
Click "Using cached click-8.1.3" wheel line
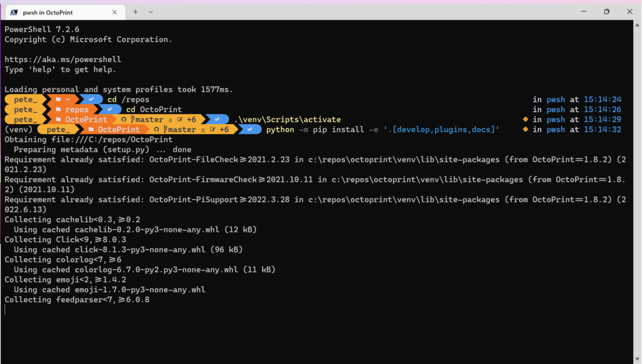click(x=128, y=249)
